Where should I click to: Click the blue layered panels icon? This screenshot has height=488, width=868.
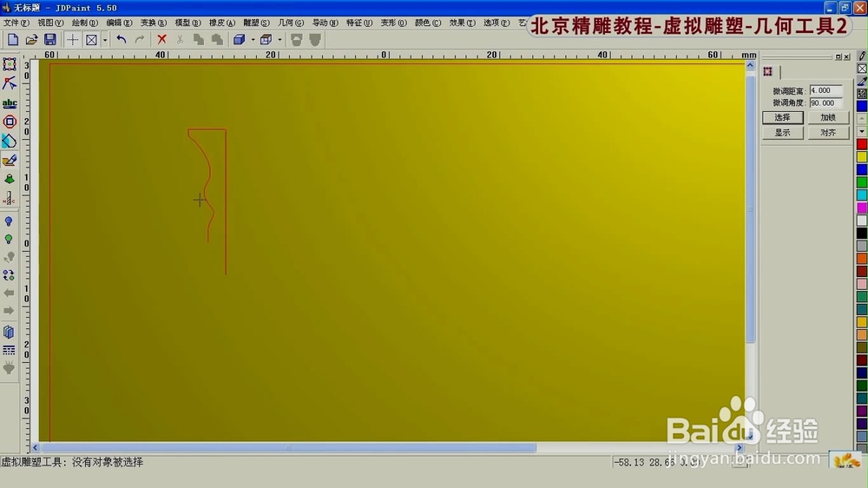[x=9, y=332]
